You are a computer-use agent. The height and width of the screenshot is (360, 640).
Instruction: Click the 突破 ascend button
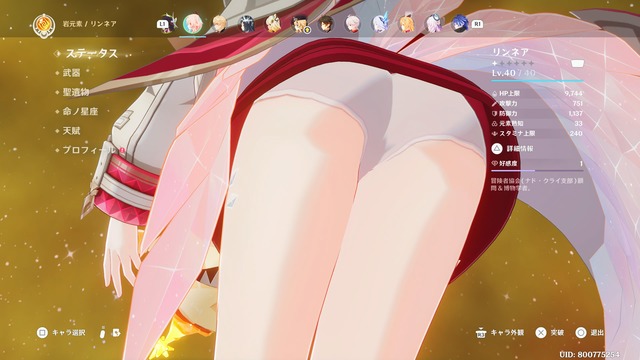point(550,333)
